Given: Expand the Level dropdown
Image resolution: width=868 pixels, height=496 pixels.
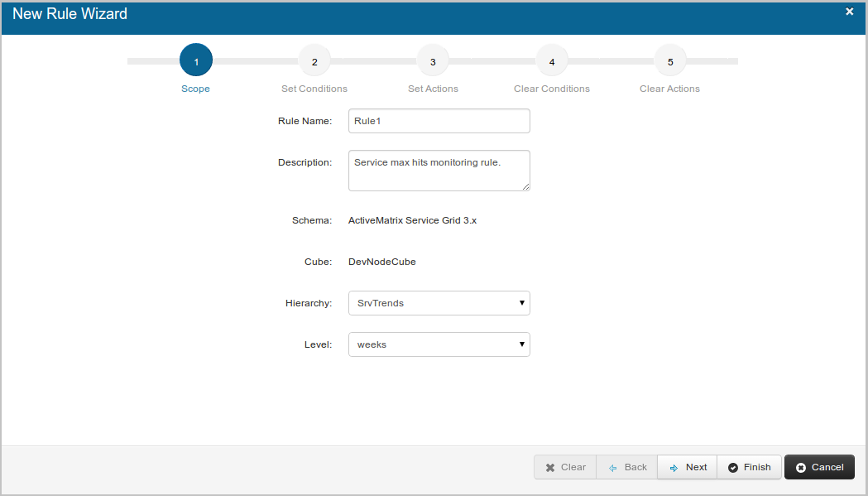Looking at the screenshot, I should tap(439, 344).
